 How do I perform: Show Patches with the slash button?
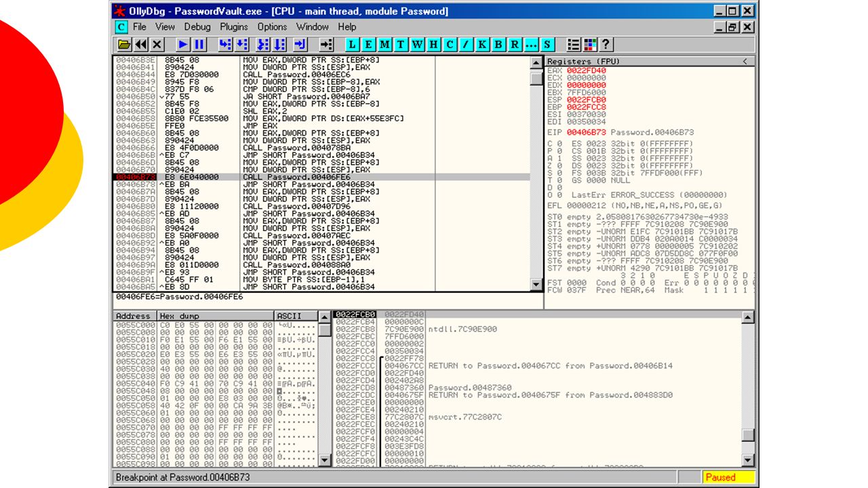[467, 45]
